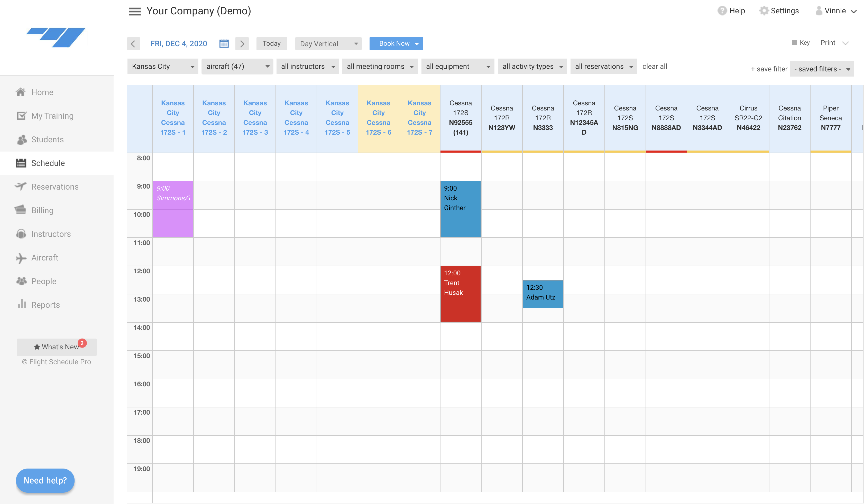Click the Instructors headset icon
This screenshot has height=504, width=864.
tap(21, 234)
